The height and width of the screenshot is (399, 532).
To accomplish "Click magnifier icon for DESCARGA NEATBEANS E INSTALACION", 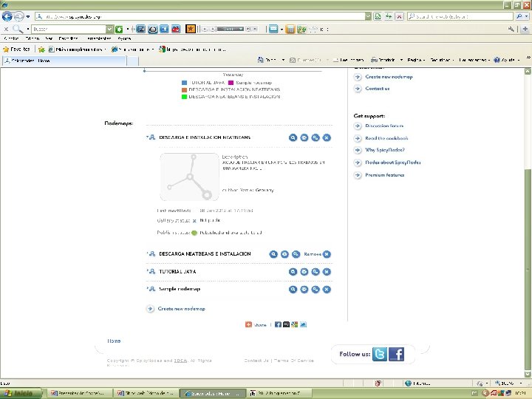I will coord(273,254).
